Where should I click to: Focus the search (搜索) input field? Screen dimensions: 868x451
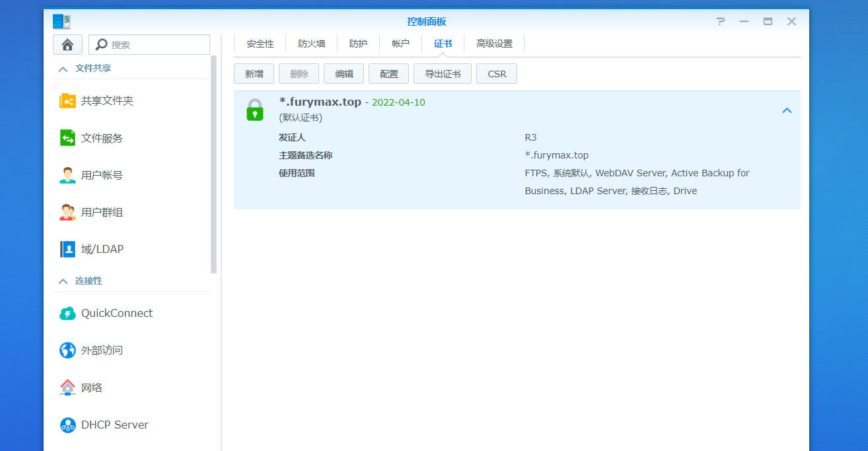149,44
